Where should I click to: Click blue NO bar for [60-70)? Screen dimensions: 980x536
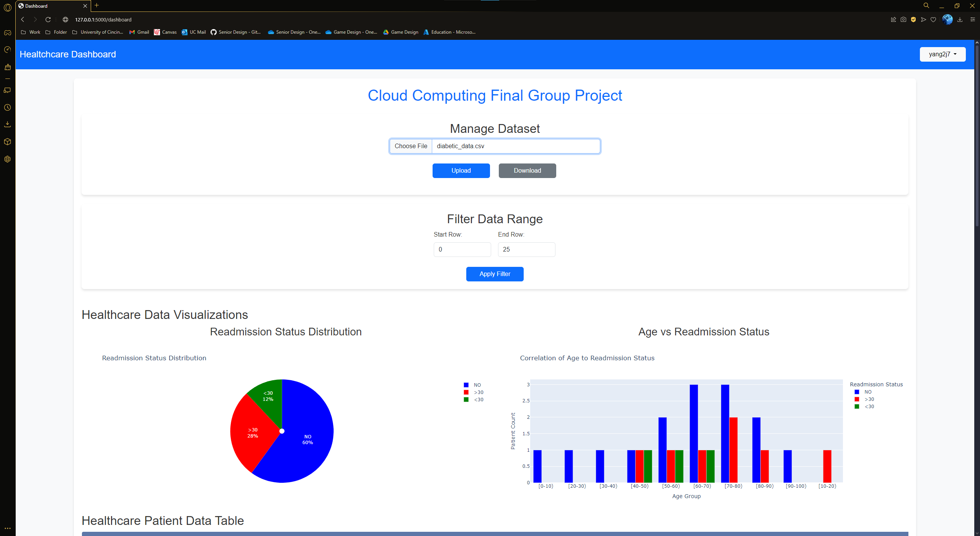point(694,434)
